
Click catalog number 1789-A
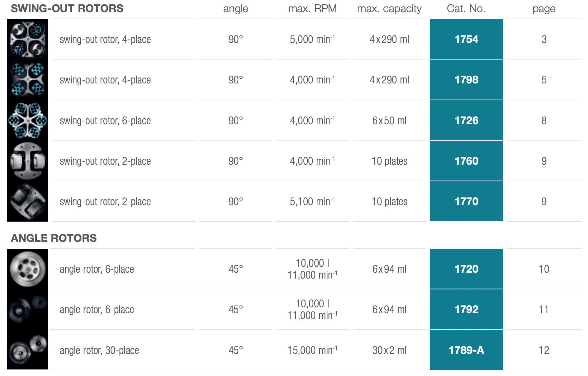click(466, 350)
